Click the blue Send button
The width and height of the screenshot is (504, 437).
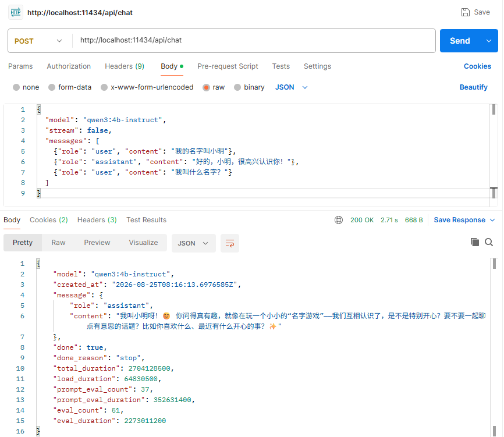460,41
